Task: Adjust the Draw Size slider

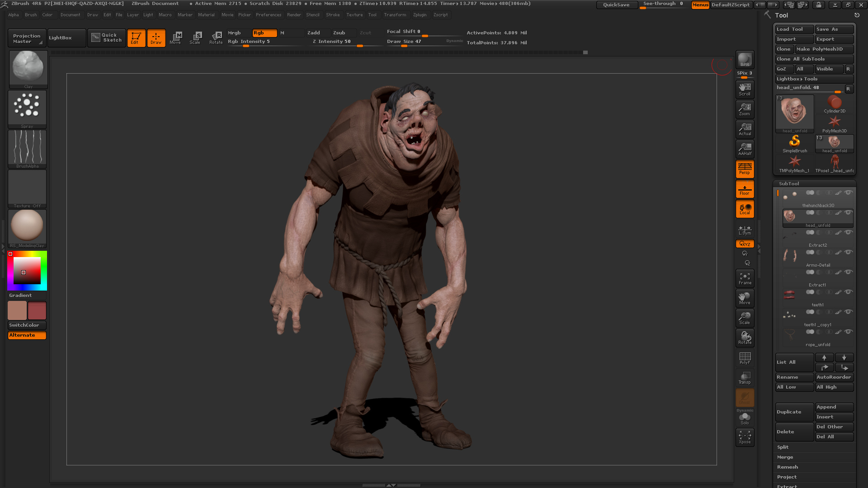Action: (425, 42)
